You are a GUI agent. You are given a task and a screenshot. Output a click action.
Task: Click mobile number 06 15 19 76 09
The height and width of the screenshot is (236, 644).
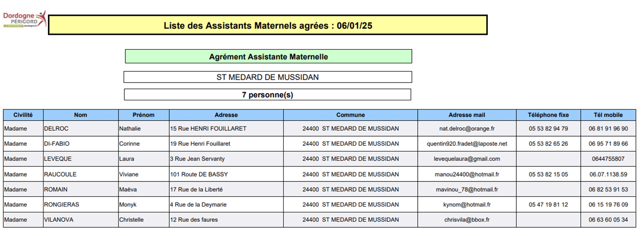608,205
